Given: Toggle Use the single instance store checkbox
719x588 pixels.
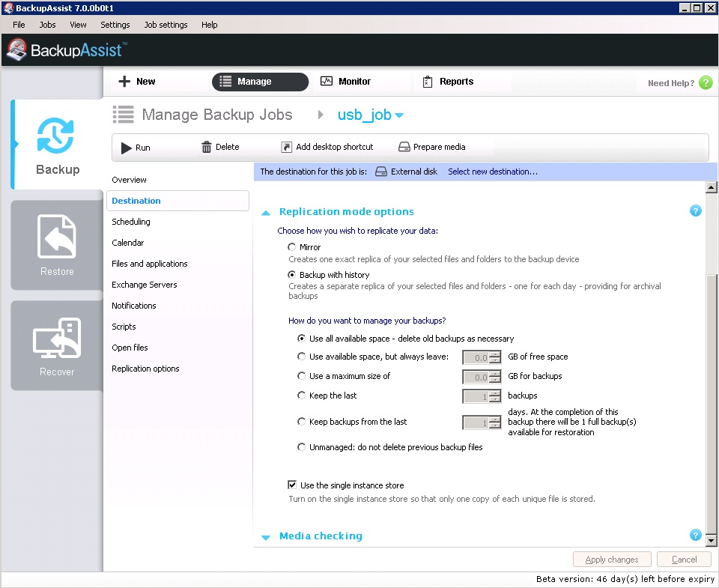Looking at the screenshot, I should [x=292, y=485].
